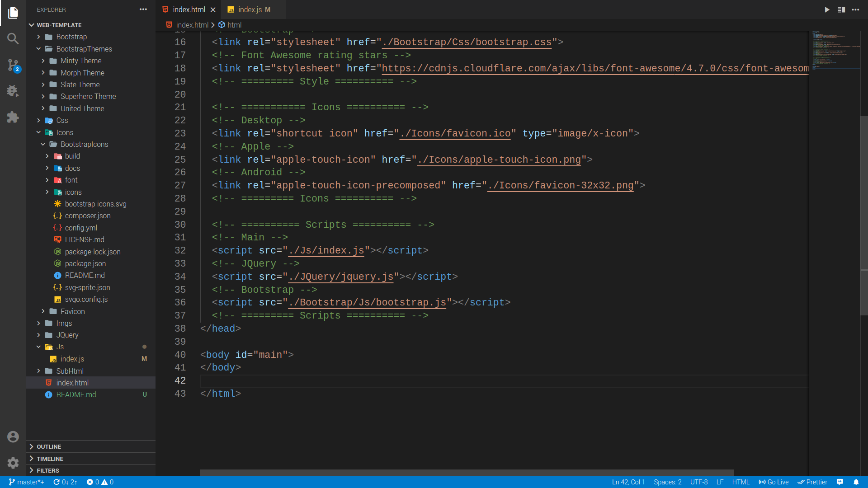This screenshot has height=488, width=868.
Task: Open the Run and Debug view
Action: pyautogui.click(x=13, y=91)
